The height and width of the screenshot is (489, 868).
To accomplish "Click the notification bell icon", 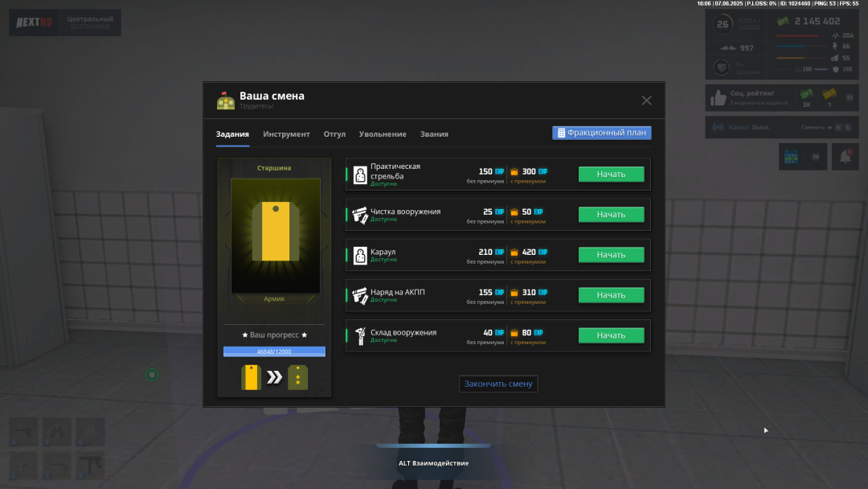I will tap(845, 157).
